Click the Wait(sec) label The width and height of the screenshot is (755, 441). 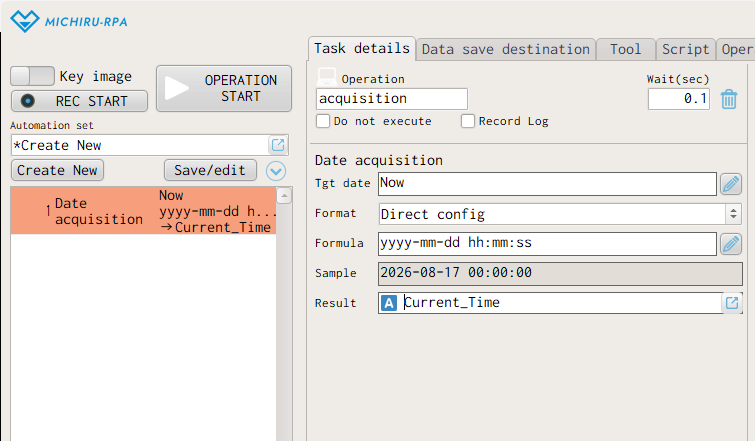pos(678,79)
